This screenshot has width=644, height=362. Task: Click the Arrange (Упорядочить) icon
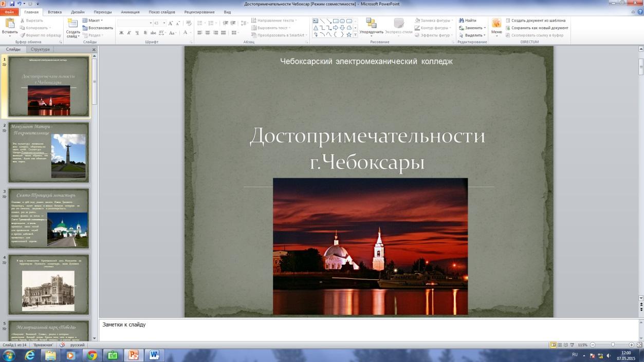click(x=371, y=23)
